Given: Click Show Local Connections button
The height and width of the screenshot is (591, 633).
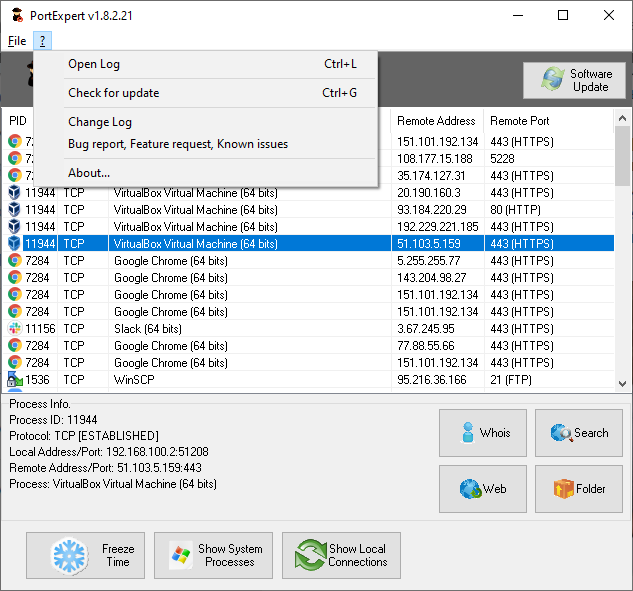Looking at the screenshot, I should click(342, 555).
